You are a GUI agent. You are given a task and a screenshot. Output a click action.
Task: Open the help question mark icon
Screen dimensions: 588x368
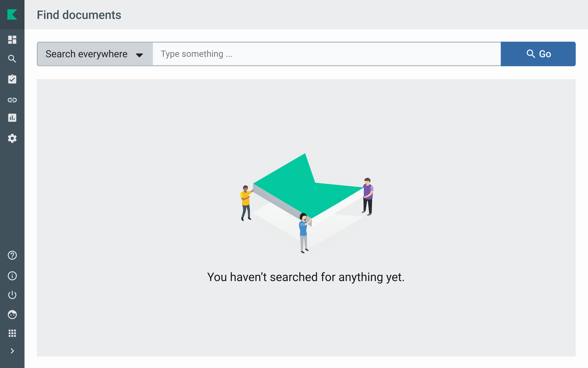[12, 255]
